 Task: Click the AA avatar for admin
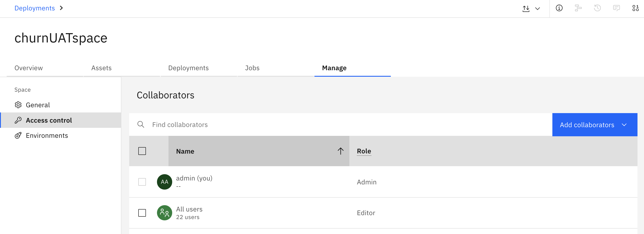pyautogui.click(x=165, y=182)
